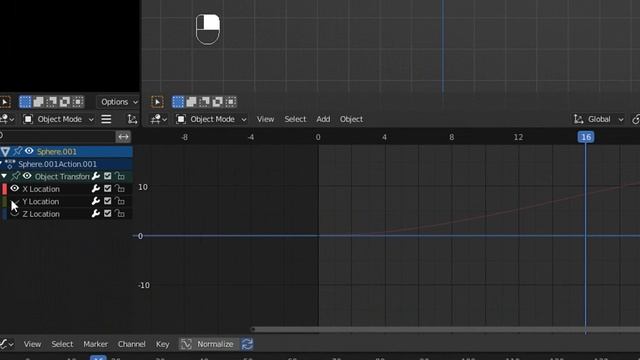The width and height of the screenshot is (640, 360).
Task: Choose 'intersect selection' mode in right viewport
Action: (x=230, y=102)
